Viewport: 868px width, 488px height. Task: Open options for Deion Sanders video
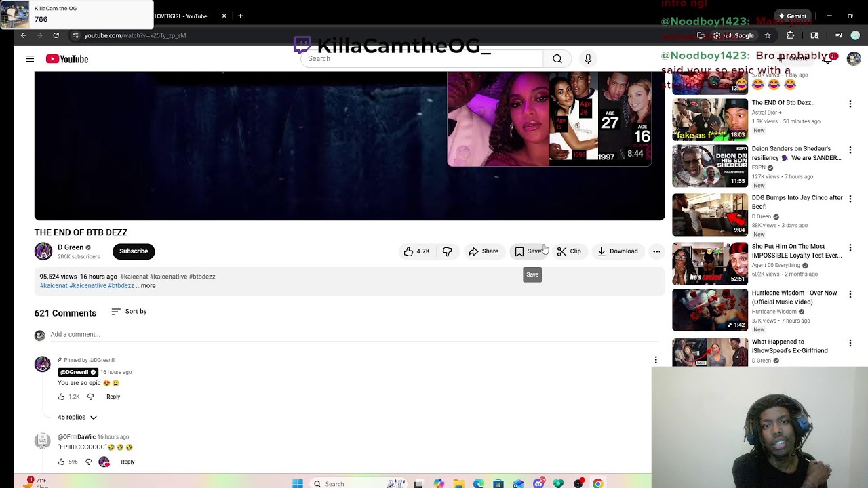click(850, 150)
